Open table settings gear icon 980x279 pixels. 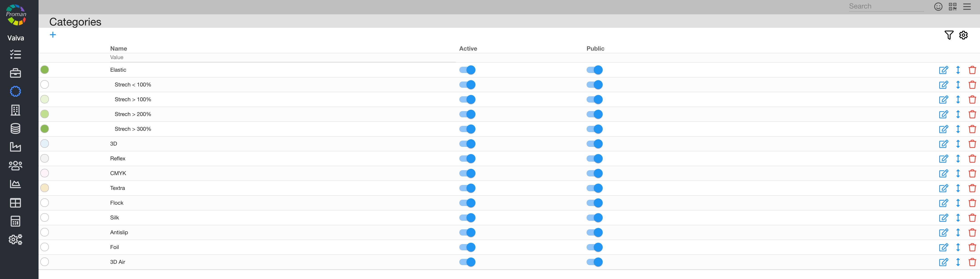pos(963,35)
